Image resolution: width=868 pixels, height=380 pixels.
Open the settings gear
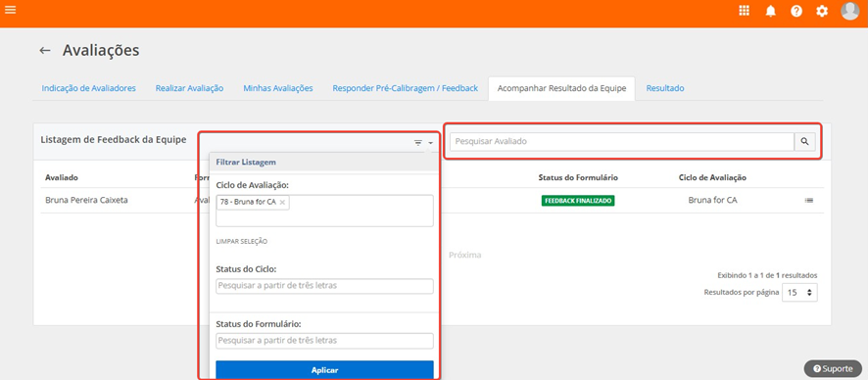(822, 11)
